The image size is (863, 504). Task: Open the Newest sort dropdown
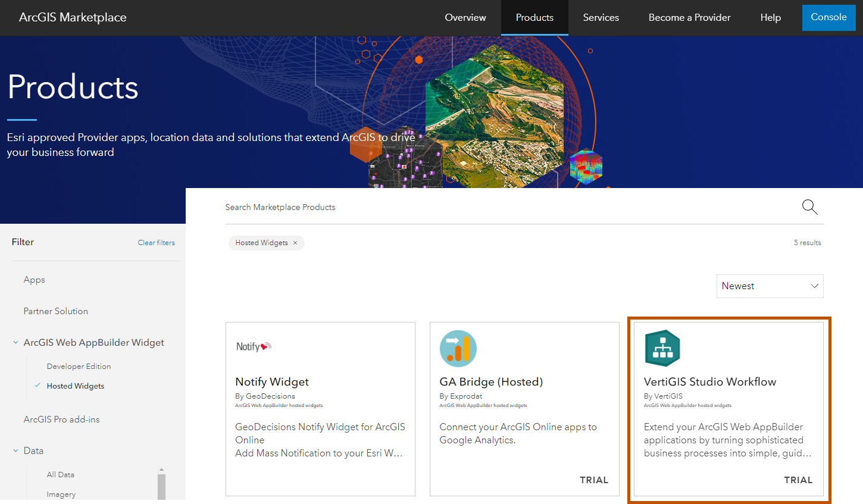tap(770, 286)
